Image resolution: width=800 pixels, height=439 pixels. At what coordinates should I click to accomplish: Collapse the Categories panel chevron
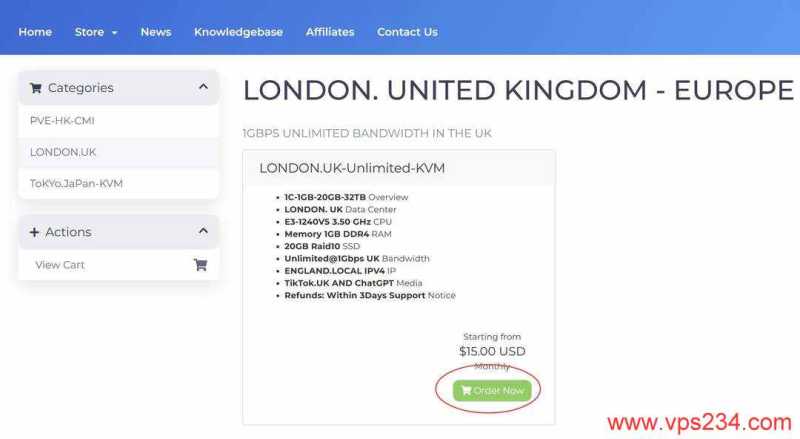click(203, 87)
